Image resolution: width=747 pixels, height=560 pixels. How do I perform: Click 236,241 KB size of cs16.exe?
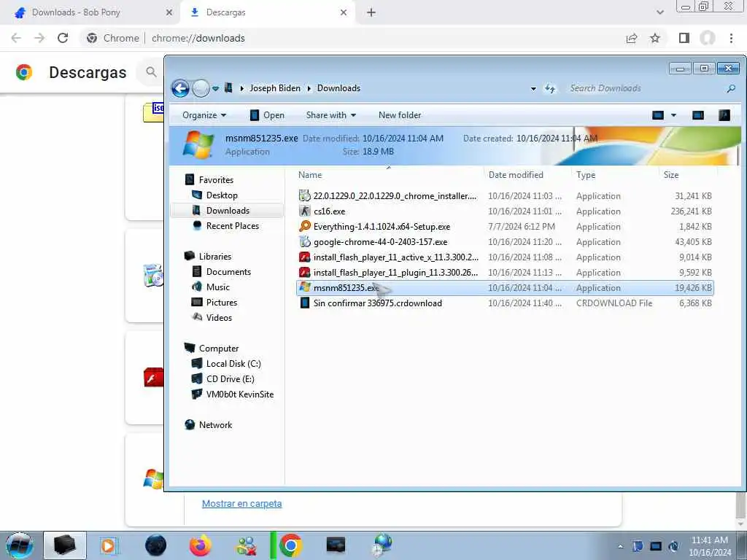[x=691, y=211]
